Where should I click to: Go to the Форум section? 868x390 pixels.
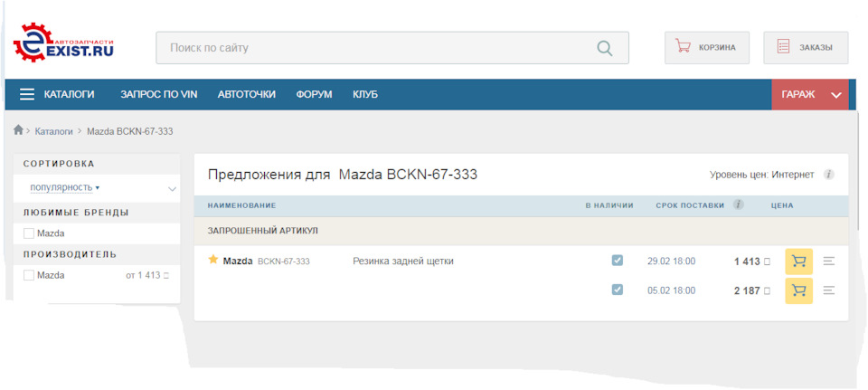tap(314, 94)
